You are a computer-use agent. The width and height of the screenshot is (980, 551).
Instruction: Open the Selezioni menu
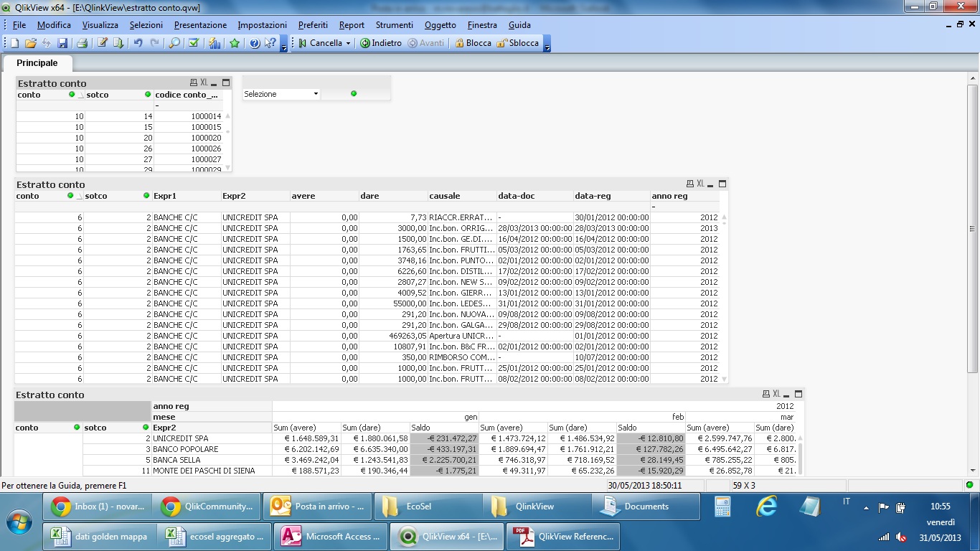(x=146, y=25)
